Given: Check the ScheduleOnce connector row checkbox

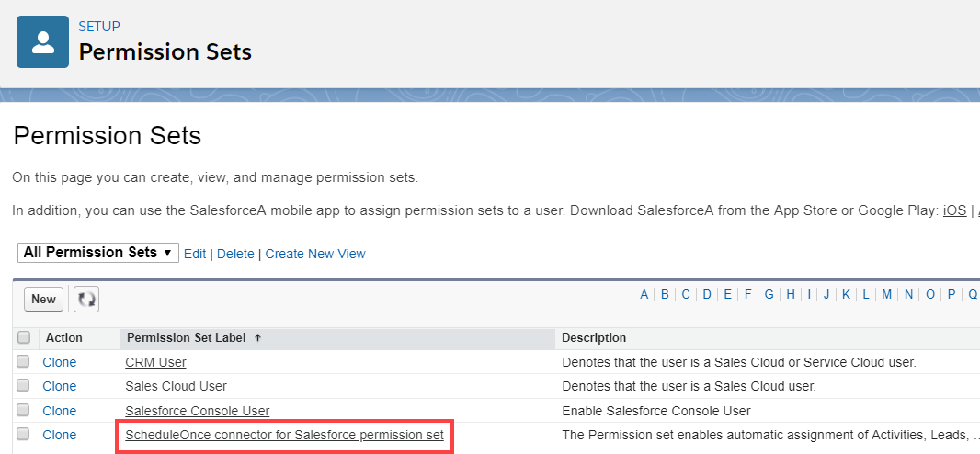Looking at the screenshot, I should pyautogui.click(x=24, y=435).
